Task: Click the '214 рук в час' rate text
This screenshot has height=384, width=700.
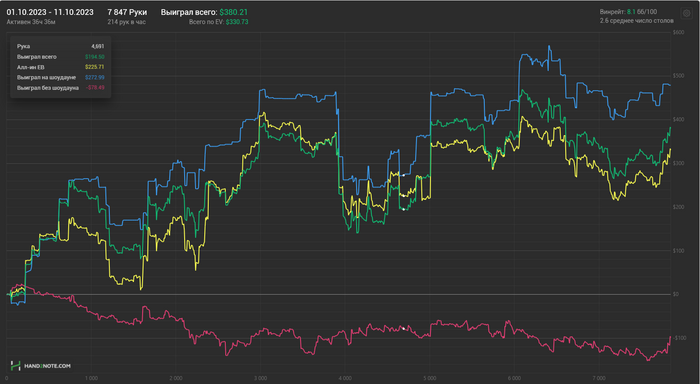Action: 126,21
